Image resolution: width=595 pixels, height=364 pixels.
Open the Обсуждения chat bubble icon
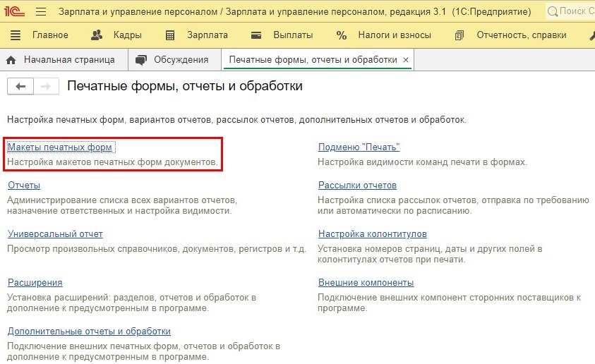click(141, 60)
